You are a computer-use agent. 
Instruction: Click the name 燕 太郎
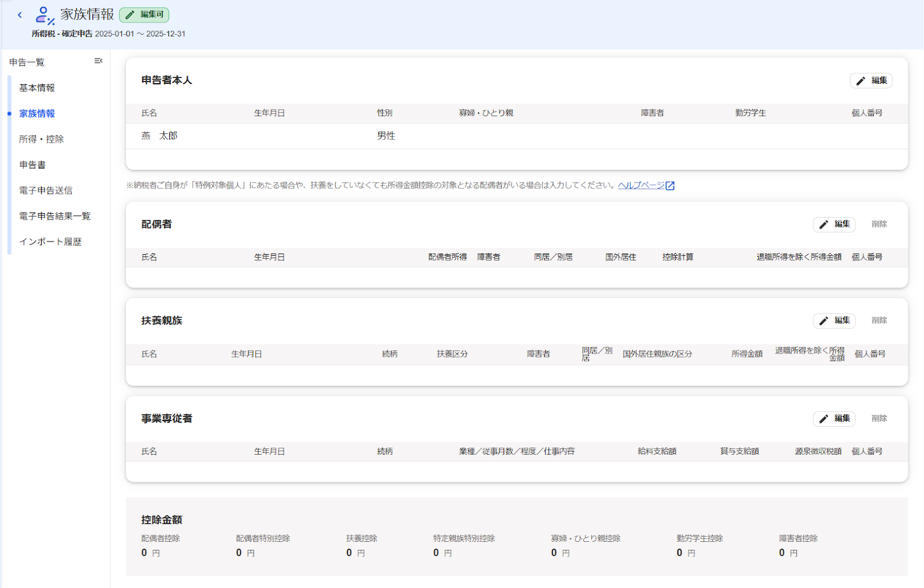pos(159,136)
